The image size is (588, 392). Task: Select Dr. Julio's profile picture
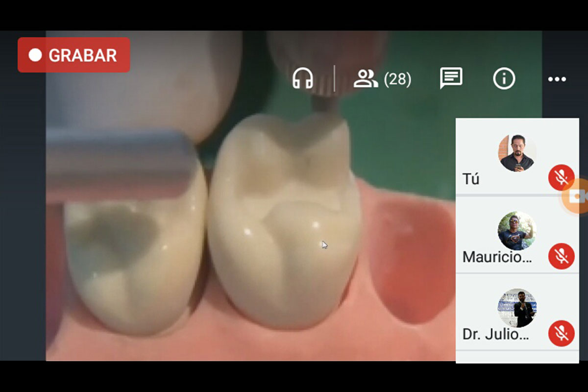tap(517, 308)
